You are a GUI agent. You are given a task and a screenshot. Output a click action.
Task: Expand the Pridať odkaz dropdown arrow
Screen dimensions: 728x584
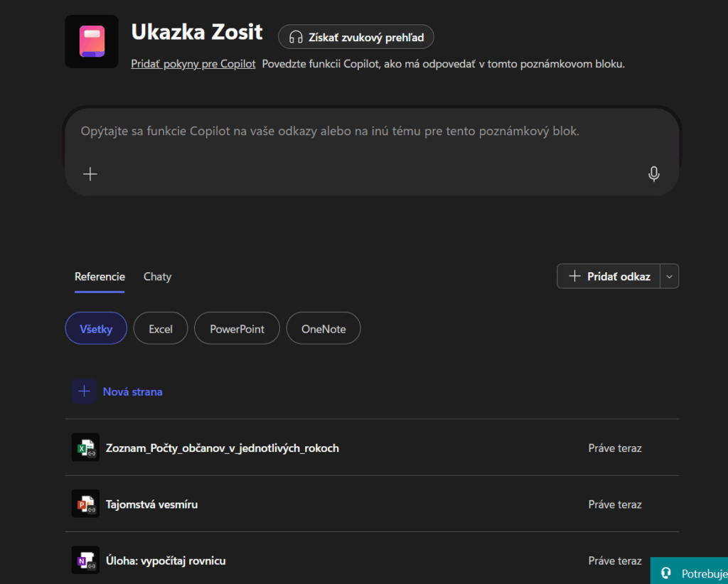coord(670,276)
